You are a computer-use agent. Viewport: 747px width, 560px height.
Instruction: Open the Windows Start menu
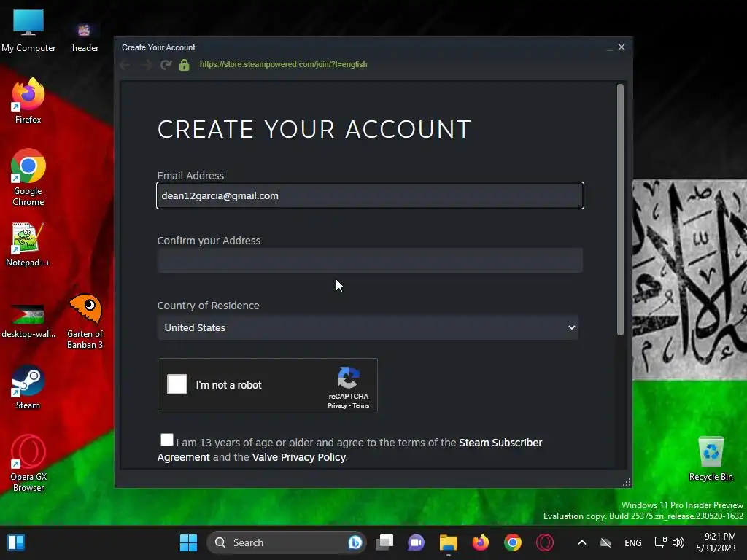[188, 542]
